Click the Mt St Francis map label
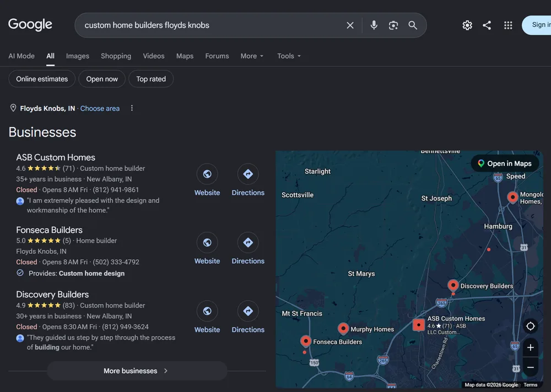551x392 pixels. coord(302,313)
